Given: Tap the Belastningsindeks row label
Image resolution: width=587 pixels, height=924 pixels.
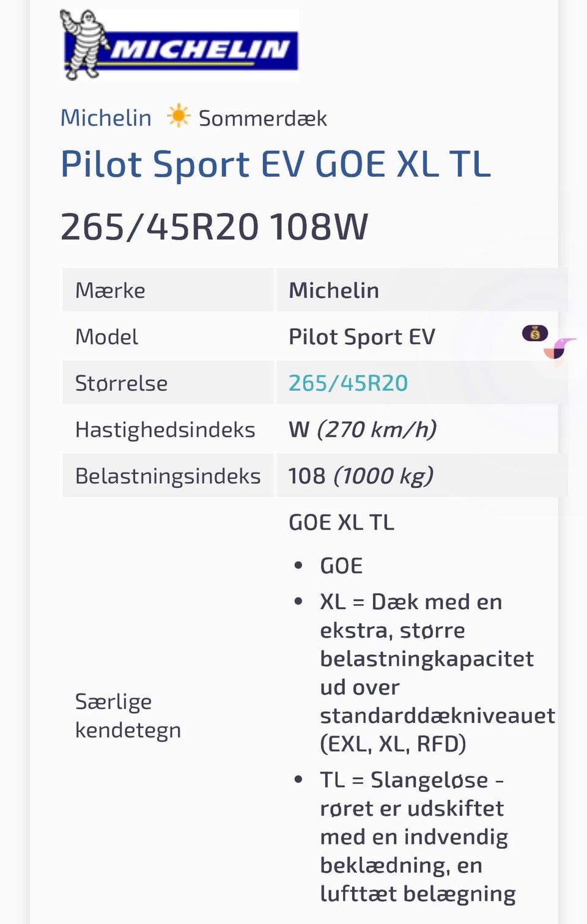Looking at the screenshot, I should [168, 476].
